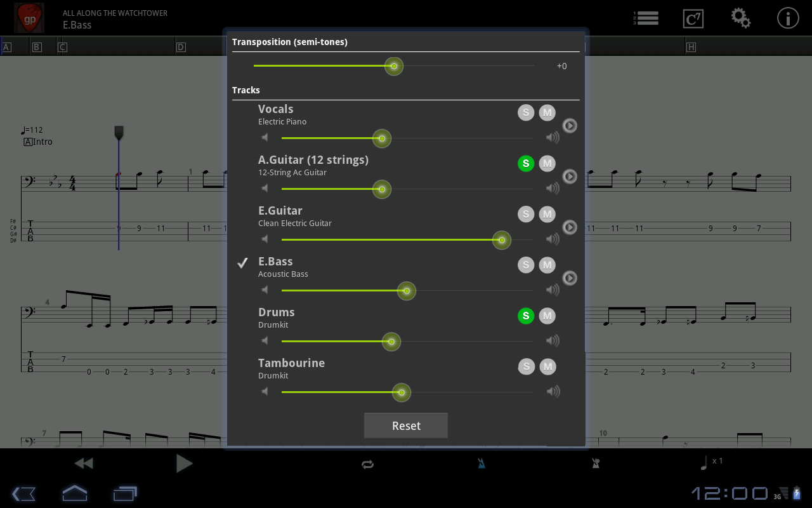Click the playback cursor handle on score
The width and height of the screenshot is (812, 508).
(x=119, y=133)
